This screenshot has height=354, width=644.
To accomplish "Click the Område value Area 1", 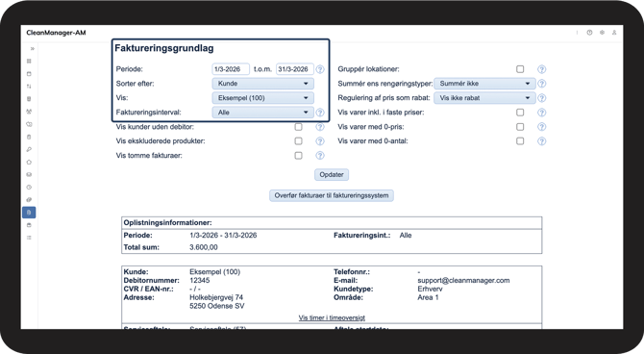I will pyautogui.click(x=428, y=297).
